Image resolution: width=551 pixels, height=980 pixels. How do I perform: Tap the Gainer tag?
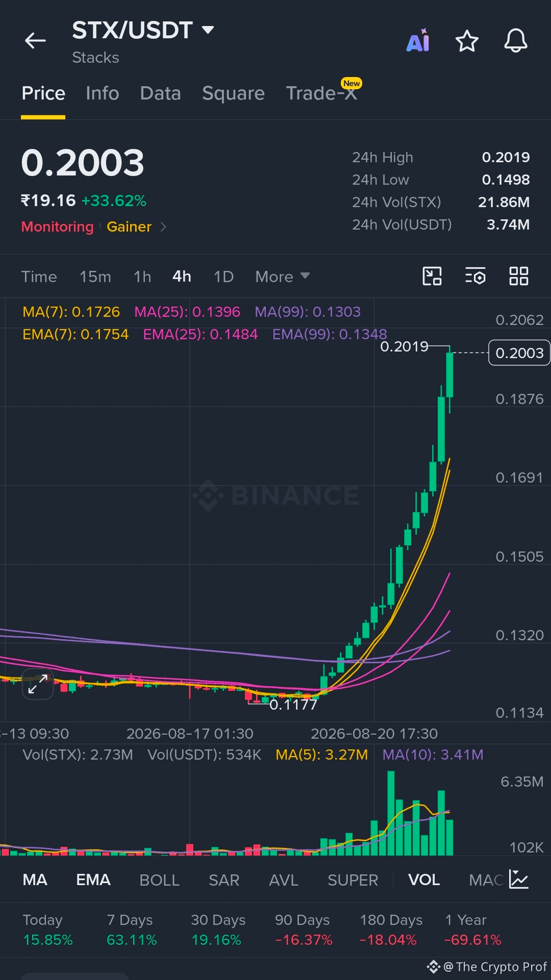[x=129, y=227]
